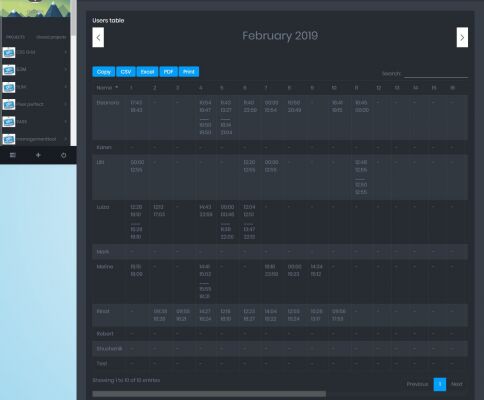Click the day 11 column header

coord(356,88)
